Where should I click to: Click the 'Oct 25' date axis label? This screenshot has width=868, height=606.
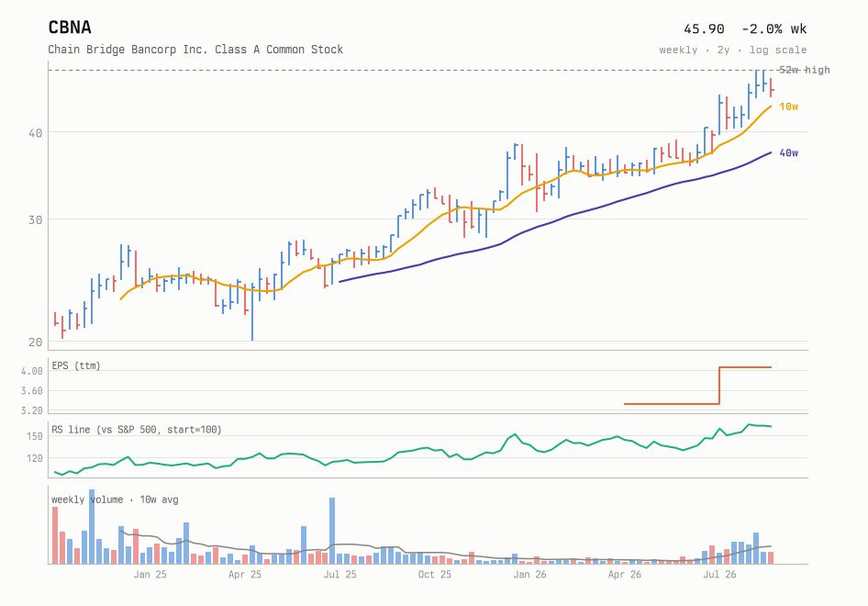(435, 575)
